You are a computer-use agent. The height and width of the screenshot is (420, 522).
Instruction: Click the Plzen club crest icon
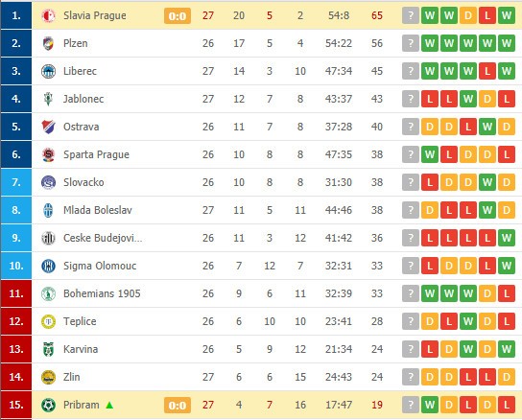[48, 43]
